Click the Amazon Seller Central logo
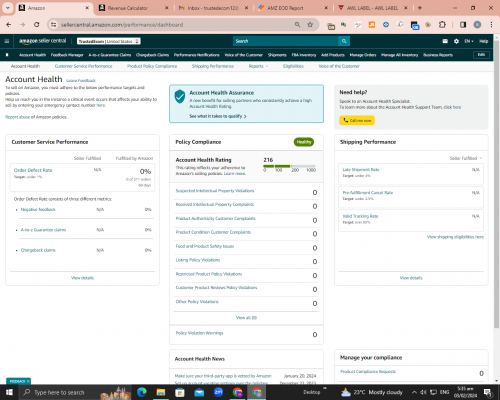This screenshot has height=400, width=500. pyautogui.click(x=43, y=41)
